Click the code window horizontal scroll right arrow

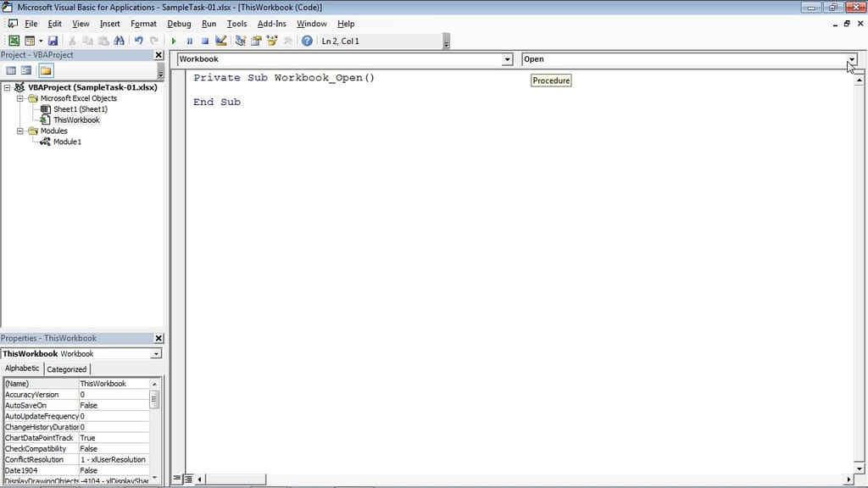(849, 480)
